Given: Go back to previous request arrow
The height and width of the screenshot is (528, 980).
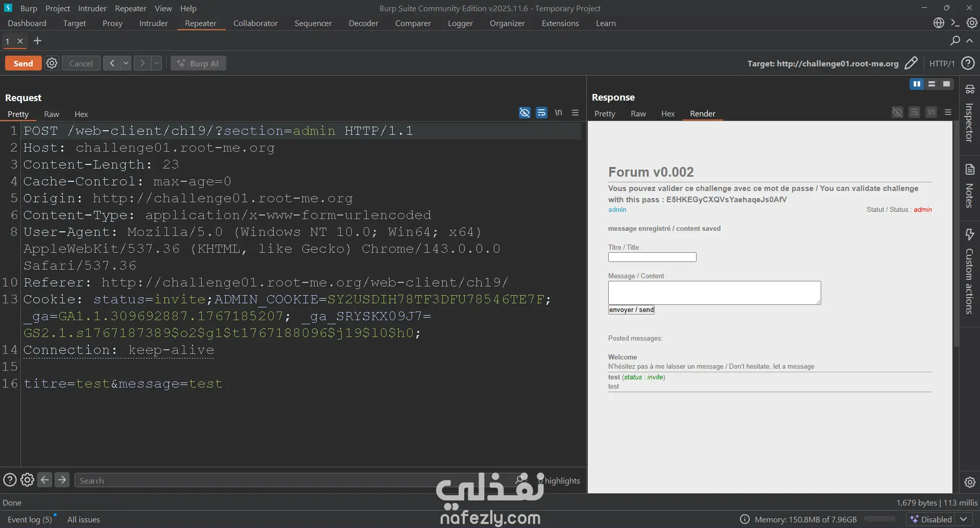Looking at the screenshot, I should (x=111, y=63).
